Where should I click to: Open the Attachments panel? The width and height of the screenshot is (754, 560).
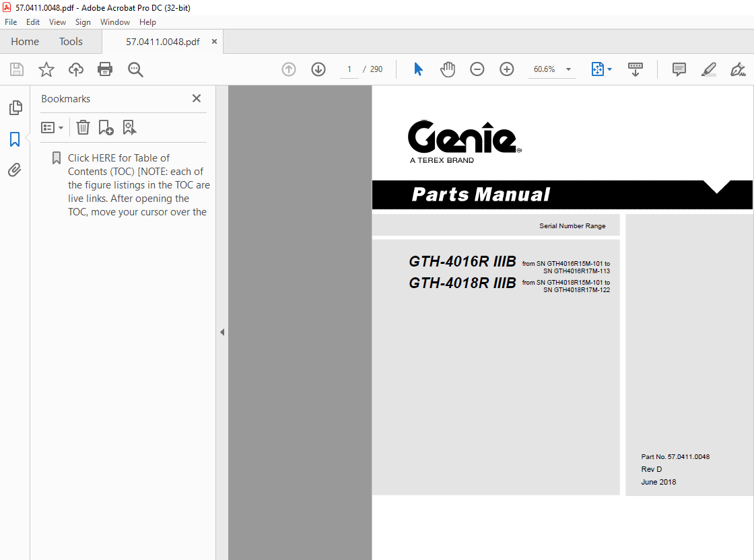[x=14, y=170]
